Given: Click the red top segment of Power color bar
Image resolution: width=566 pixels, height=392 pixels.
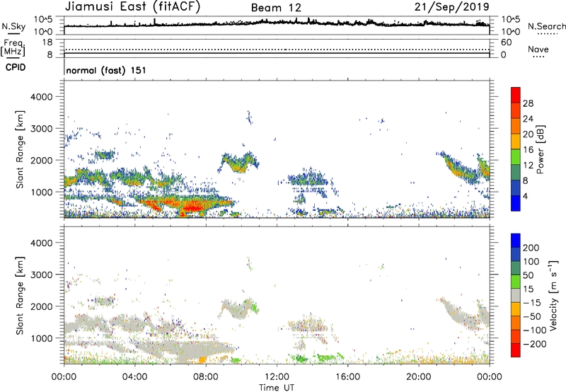Looking at the screenshot, I should (x=516, y=95).
